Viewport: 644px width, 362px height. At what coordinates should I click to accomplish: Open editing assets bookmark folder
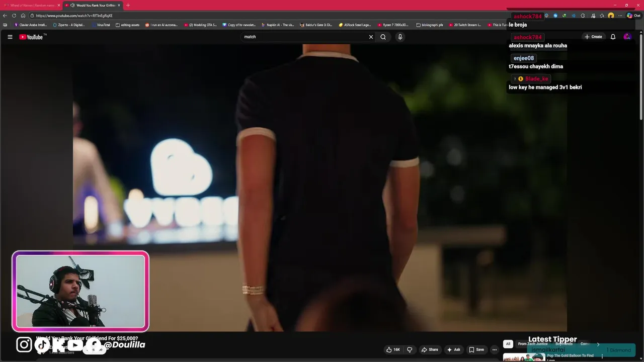[127, 25]
